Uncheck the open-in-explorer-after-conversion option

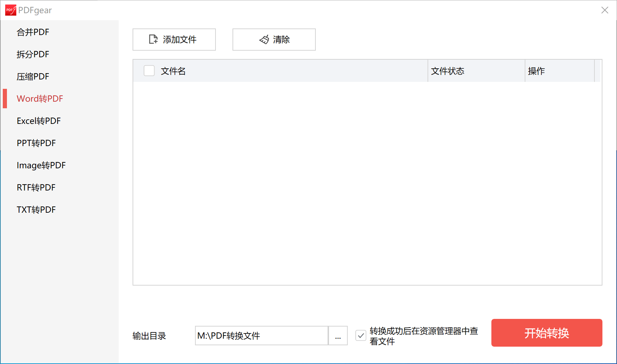361,336
